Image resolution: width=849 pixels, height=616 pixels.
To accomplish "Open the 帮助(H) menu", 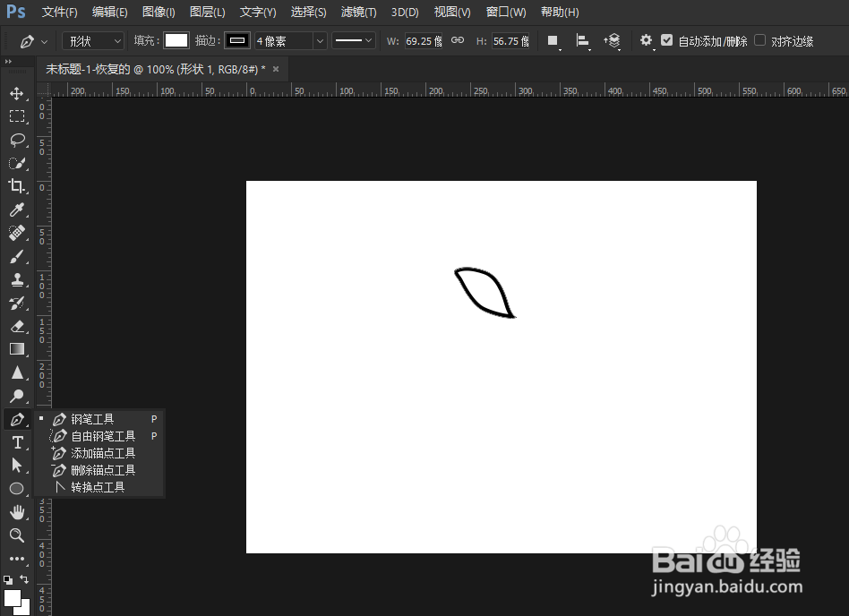I will tap(560, 12).
